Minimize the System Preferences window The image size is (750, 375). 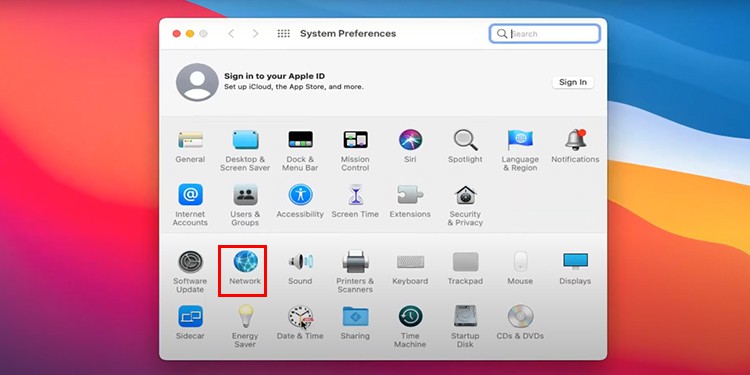tap(190, 33)
